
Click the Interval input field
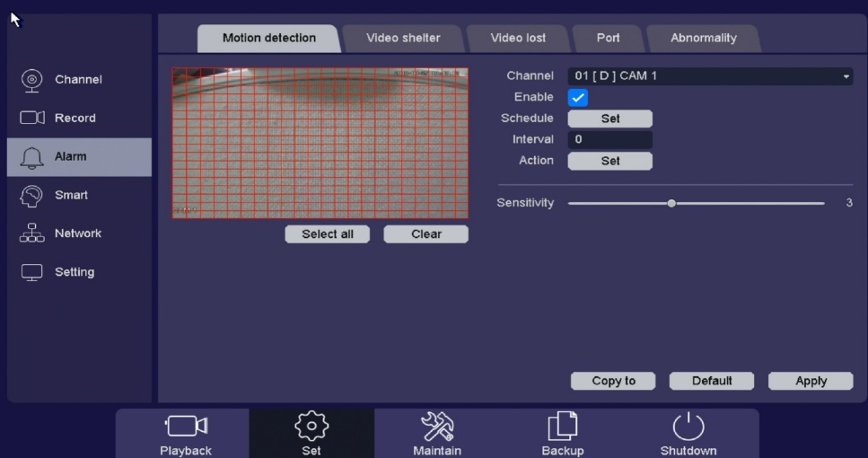point(609,140)
